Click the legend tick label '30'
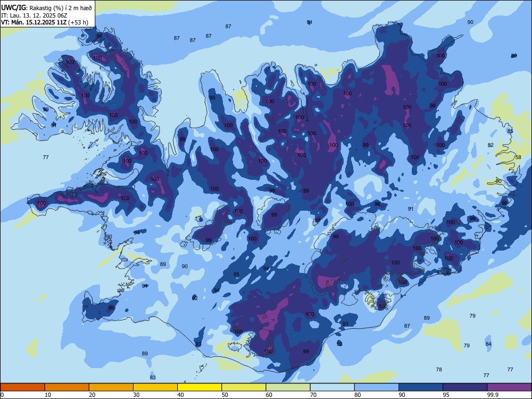This screenshot has width=532, height=399. pos(136,395)
